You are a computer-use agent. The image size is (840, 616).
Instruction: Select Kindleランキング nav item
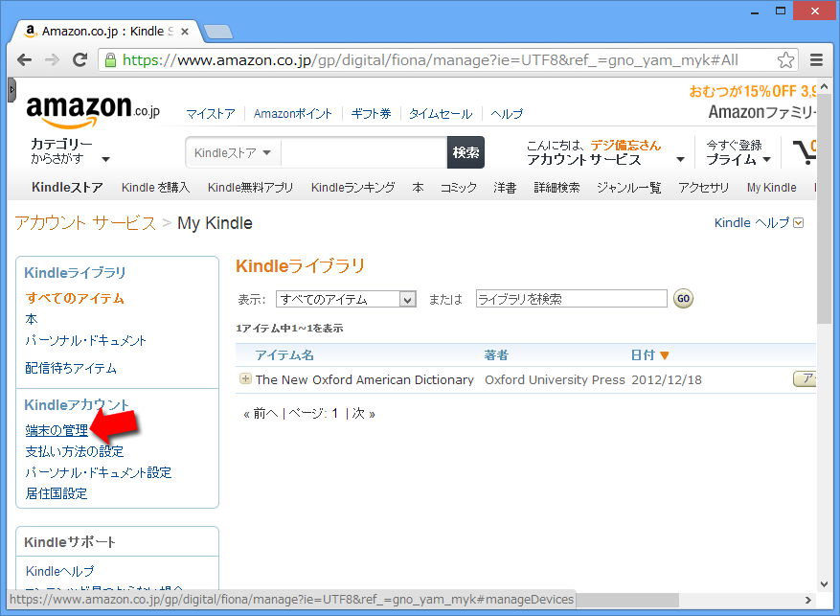352,187
